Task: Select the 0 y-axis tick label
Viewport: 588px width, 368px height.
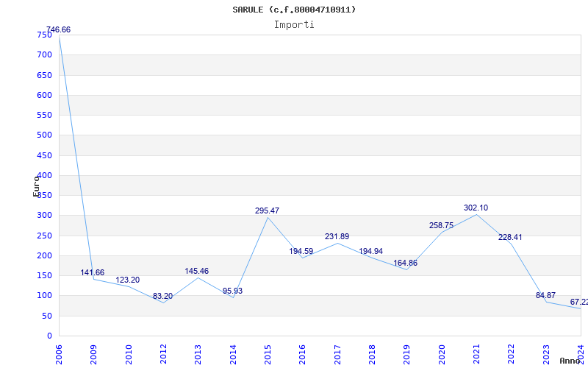Action: [x=49, y=336]
